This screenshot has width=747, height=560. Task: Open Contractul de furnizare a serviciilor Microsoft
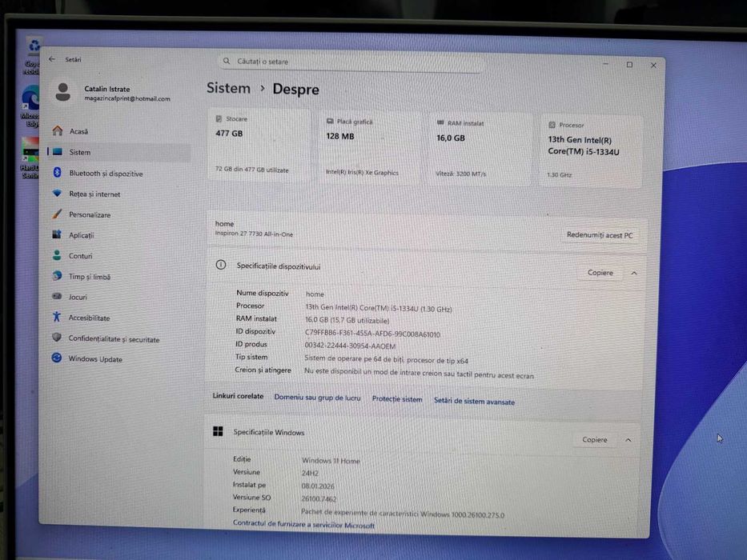tap(303, 524)
